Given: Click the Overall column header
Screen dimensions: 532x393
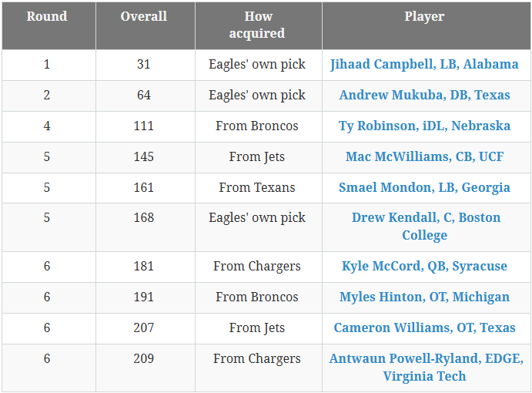Looking at the screenshot, I should pos(144,17).
